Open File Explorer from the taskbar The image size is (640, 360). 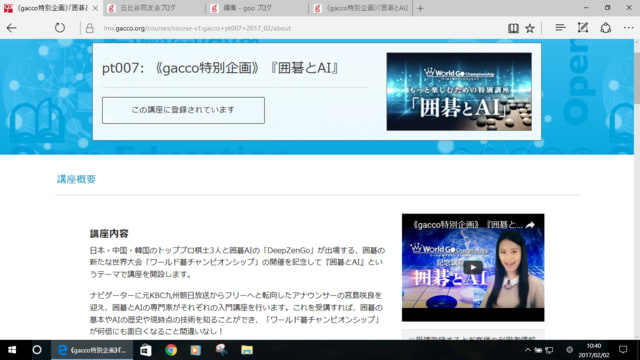tap(247, 350)
